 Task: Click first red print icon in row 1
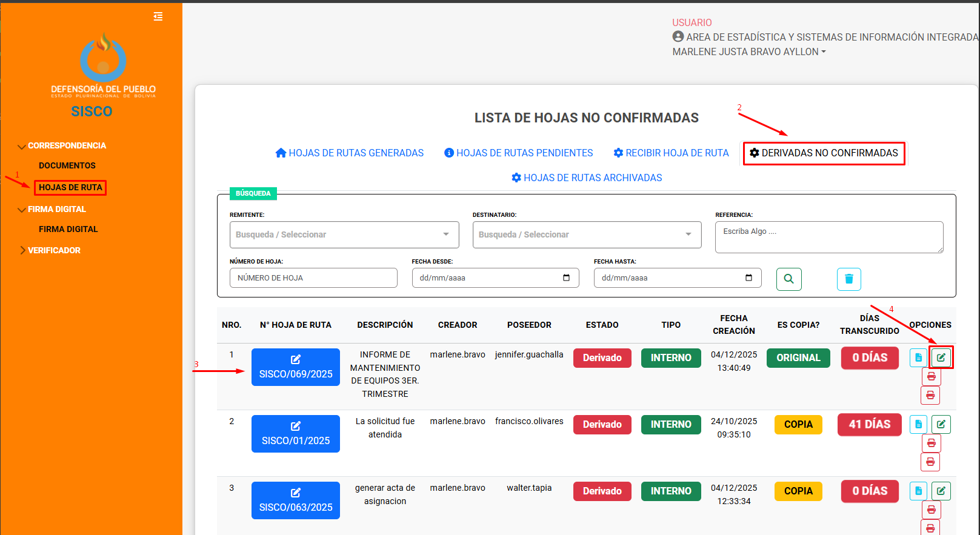point(931,377)
